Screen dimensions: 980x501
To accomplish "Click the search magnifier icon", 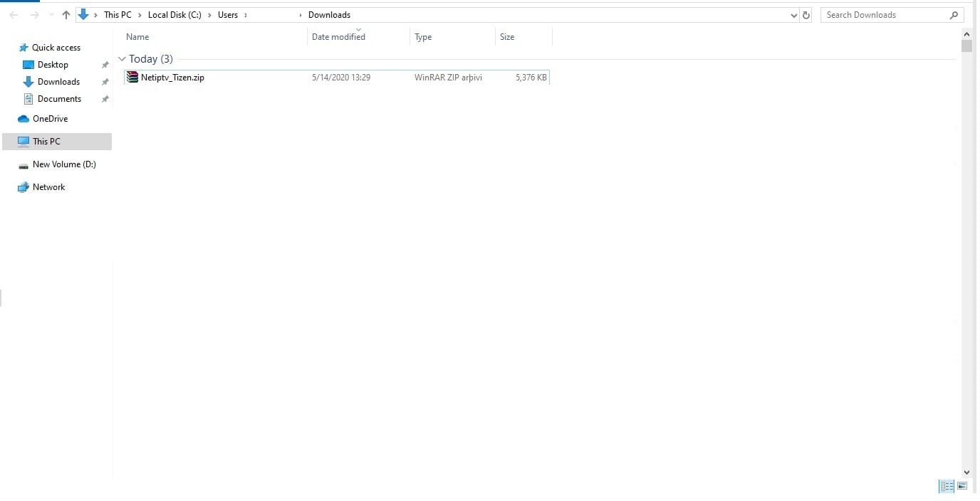I will click(954, 15).
